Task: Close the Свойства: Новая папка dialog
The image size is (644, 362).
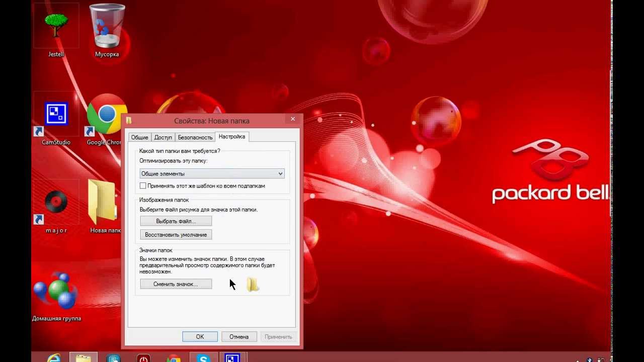Action: click(293, 119)
